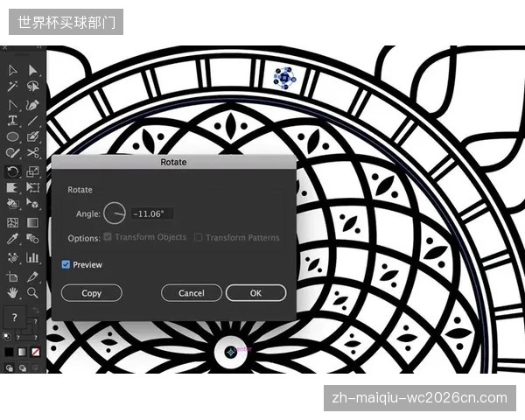Select the Free Transform tool
This screenshot has height=420, width=525.
(32, 187)
